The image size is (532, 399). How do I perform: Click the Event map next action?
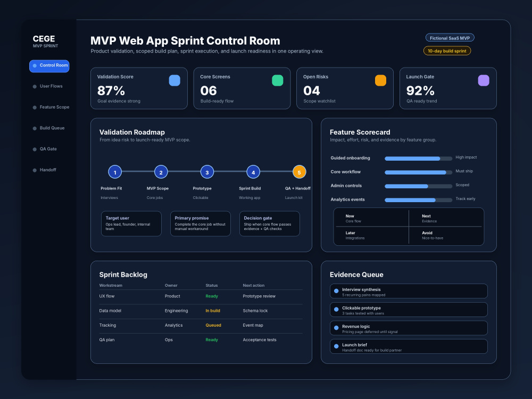[x=253, y=326]
